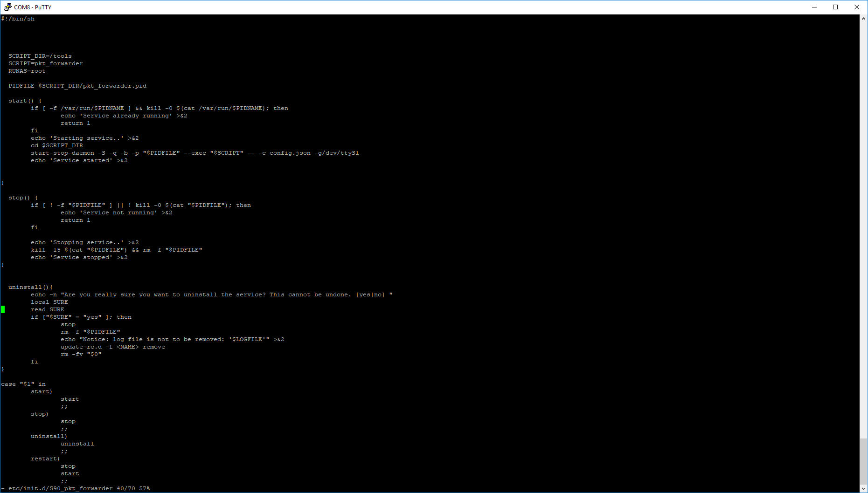This screenshot has width=868, height=493.
Task: Click the 'Starting service..' echo line
Action: coord(85,138)
